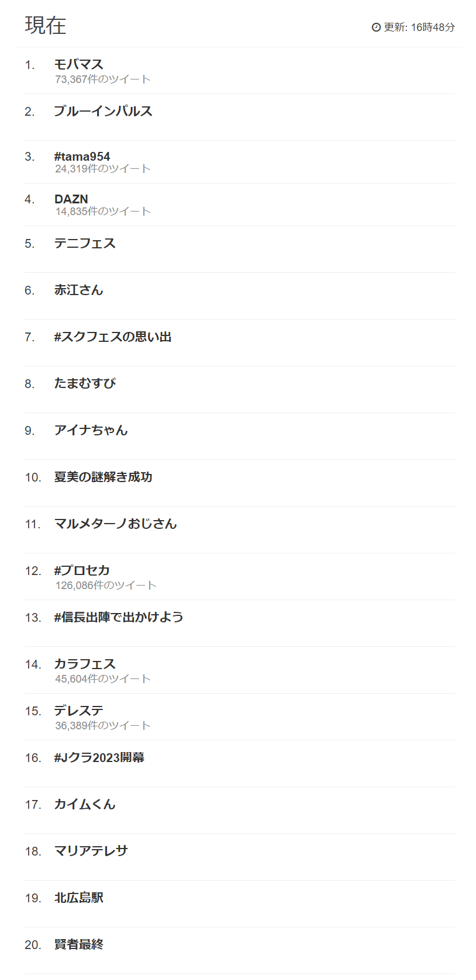Click the マリアテレサ trend

click(x=91, y=851)
